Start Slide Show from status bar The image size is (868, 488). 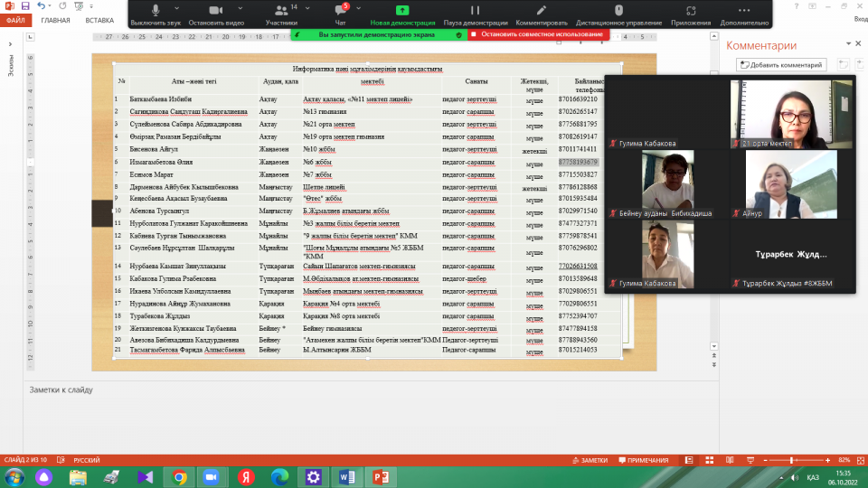[x=750, y=460]
